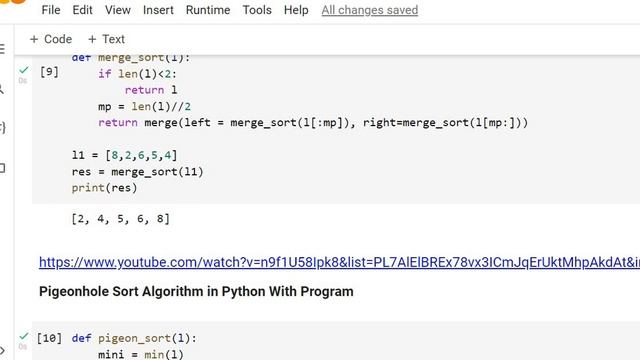Open the YouTube watch URL link

coord(339,262)
